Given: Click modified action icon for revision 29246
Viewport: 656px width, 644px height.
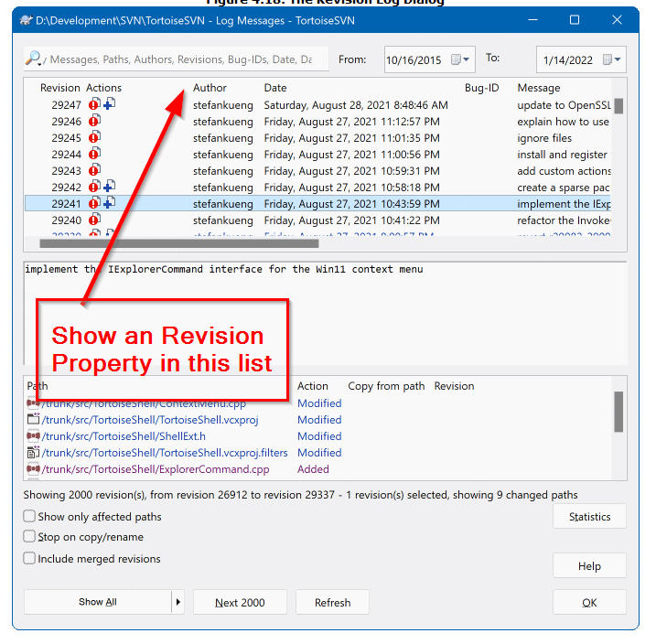Looking at the screenshot, I should [94, 121].
